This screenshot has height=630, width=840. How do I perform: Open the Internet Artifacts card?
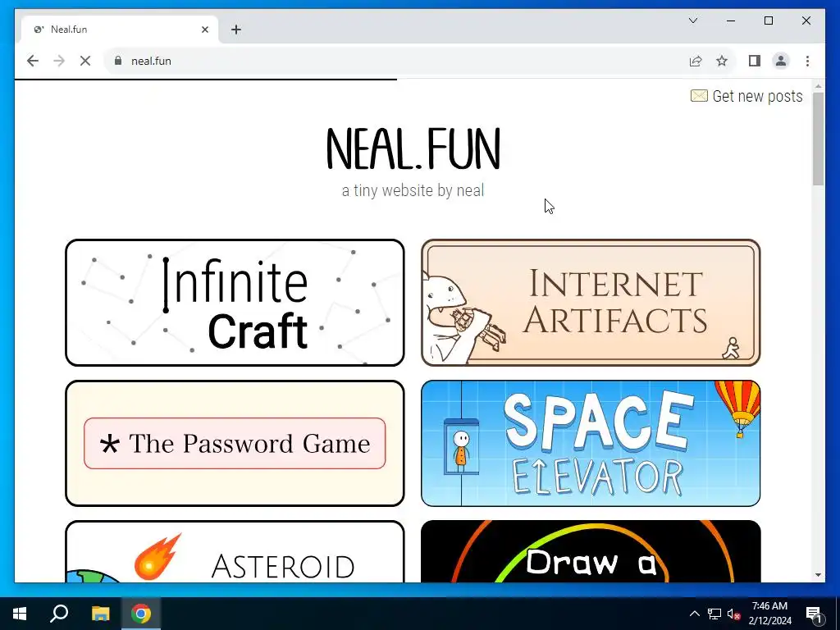[591, 303]
